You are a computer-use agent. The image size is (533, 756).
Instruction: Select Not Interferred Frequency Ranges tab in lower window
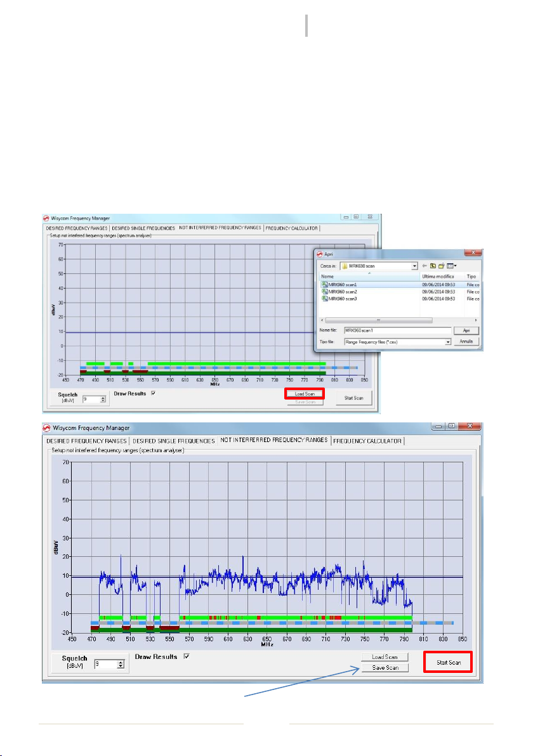(x=274, y=440)
